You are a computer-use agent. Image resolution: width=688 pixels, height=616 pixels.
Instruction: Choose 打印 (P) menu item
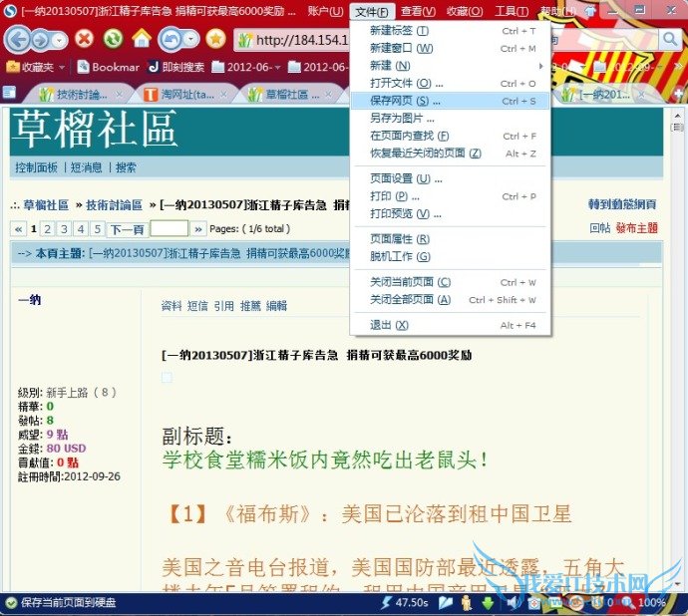(451, 196)
